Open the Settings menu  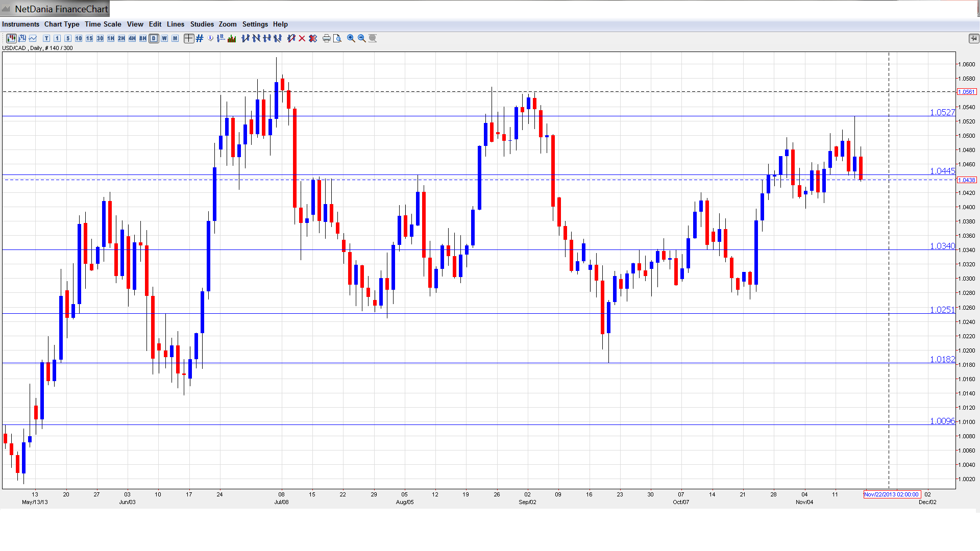[255, 24]
